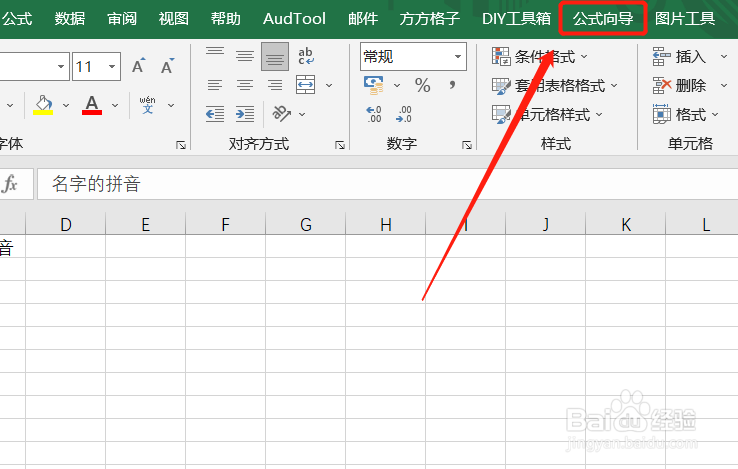Image resolution: width=738 pixels, height=469 pixels.
Task: Decrease decimal places
Action: tap(404, 114)
